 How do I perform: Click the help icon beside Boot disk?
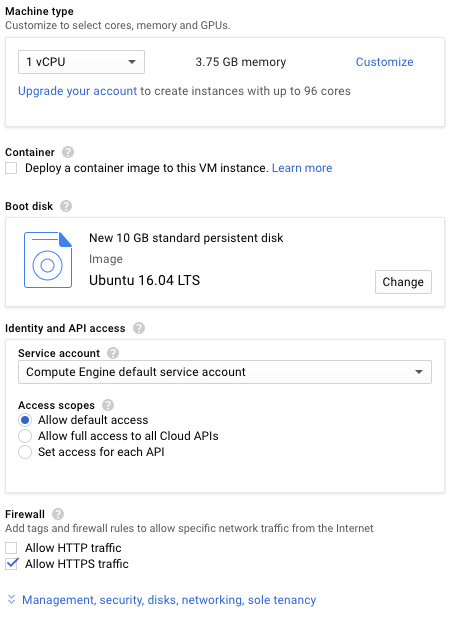66,206
